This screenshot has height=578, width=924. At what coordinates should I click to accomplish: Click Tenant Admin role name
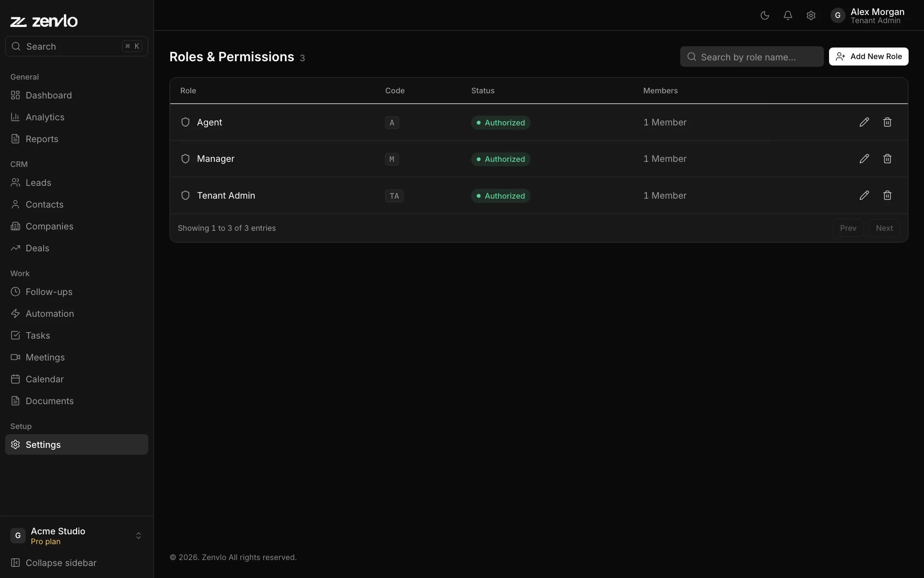(x=226, y=195)
